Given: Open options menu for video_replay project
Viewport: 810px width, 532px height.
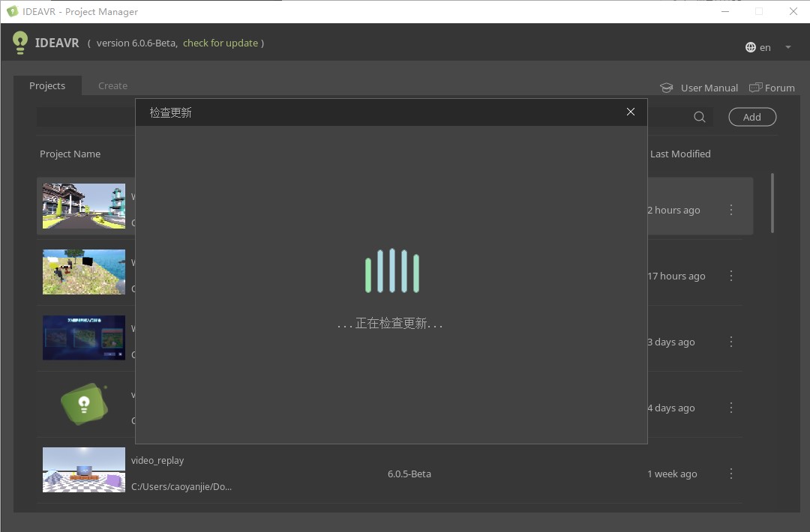Looking at the screenshot, I should pyautogui.click(x=731, y=474).
